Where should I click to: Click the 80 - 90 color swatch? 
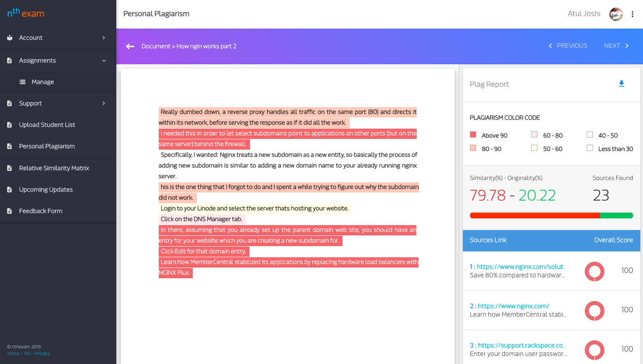tap(473, 148)
